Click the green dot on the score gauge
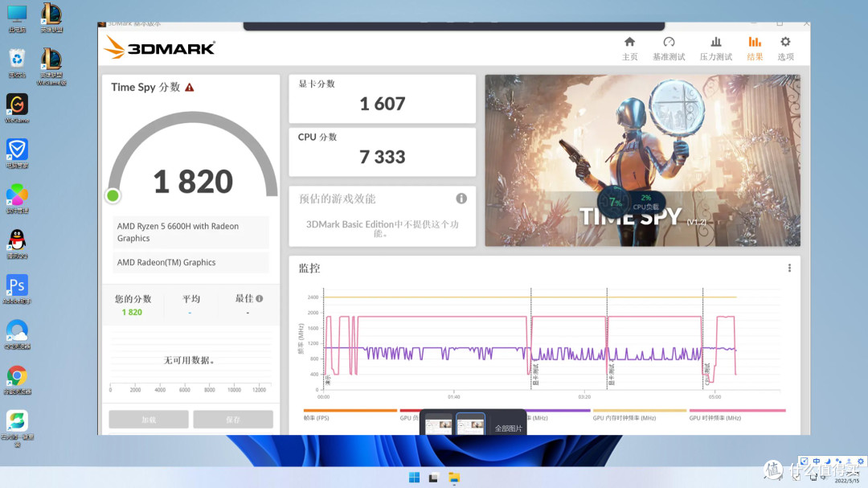The width and height of the screenshot is (868, 488). [113, 195]
